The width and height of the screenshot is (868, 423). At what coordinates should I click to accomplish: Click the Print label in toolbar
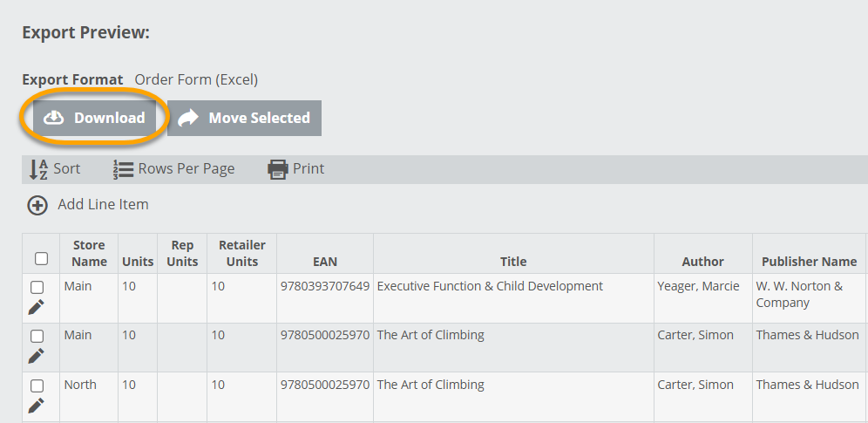coord(309,169)
